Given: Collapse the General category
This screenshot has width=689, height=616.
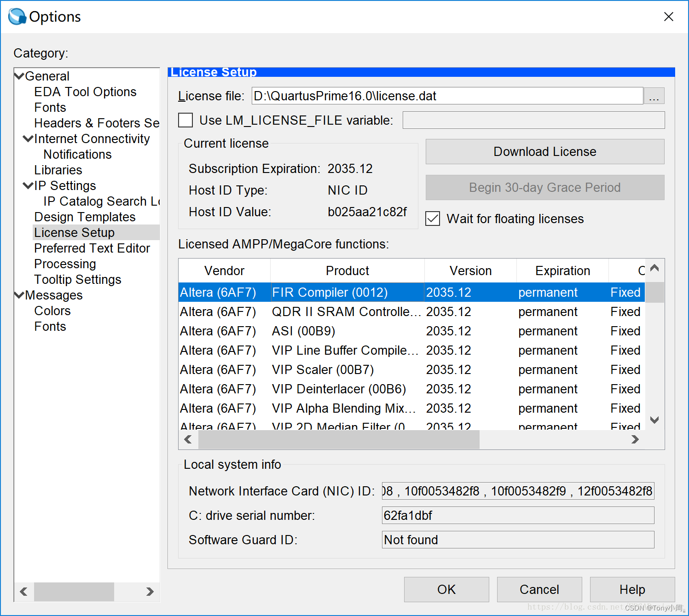Looking at the screenshot, I should point(19,75).
